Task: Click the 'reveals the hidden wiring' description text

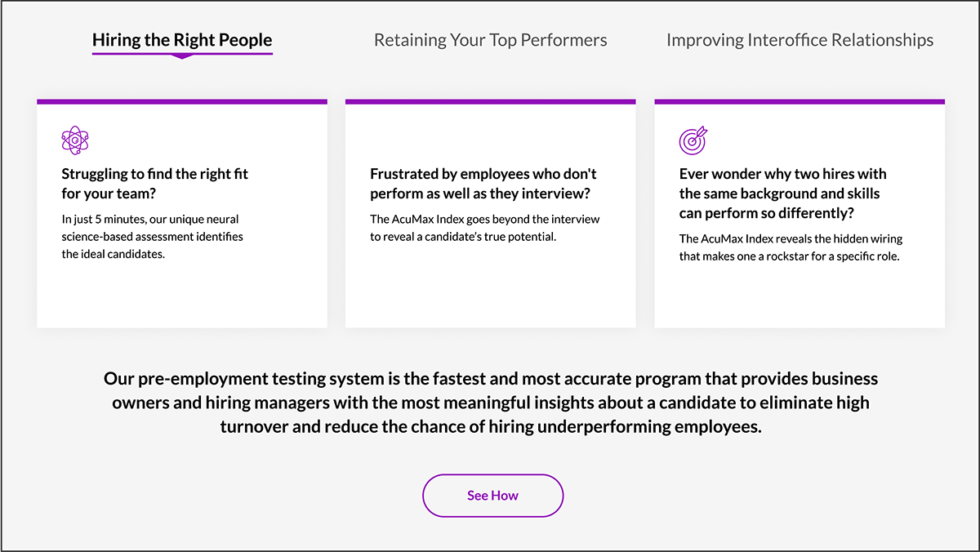Action: [x=791, y=247]
